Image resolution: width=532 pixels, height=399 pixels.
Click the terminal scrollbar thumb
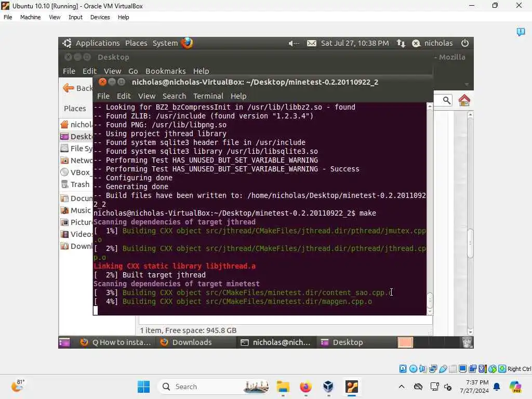(x=430, y=300)
